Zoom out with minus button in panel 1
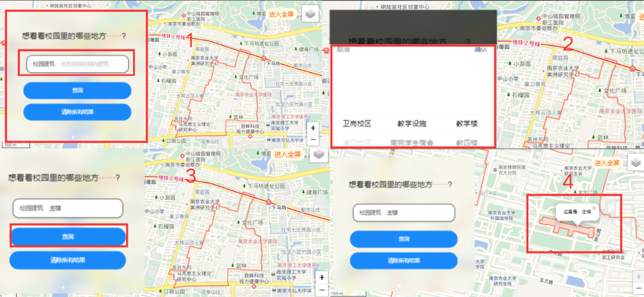This screenshot has height=297, width=644. (x=313, y=139)
